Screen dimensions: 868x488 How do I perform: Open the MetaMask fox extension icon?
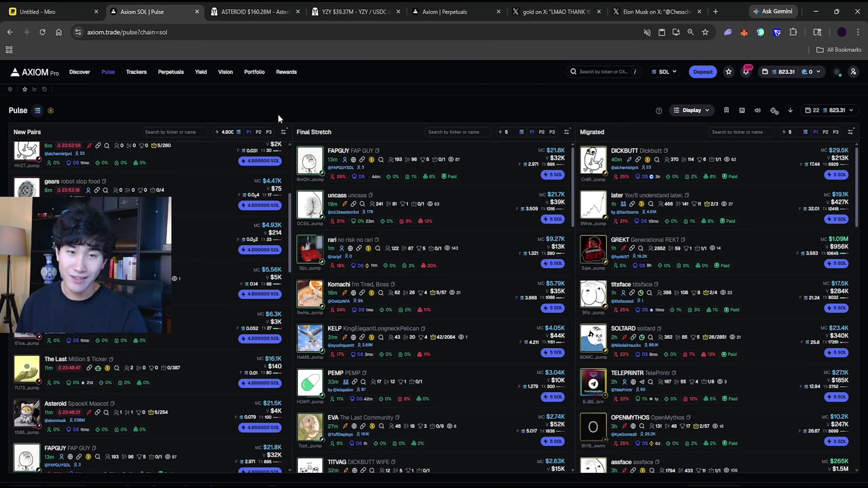click(x=744, y=32)
